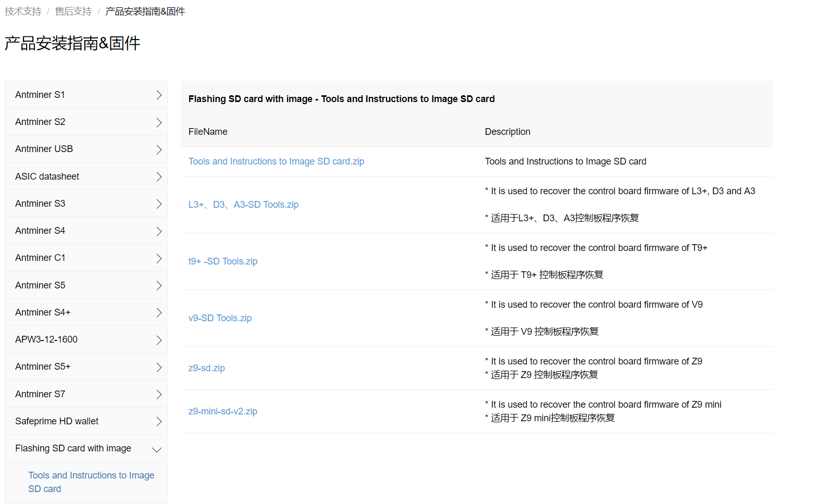817x504 pixels.
Task: Download the z9-mini-sd-v2.zip file
Action: click(x=222, y=411)
